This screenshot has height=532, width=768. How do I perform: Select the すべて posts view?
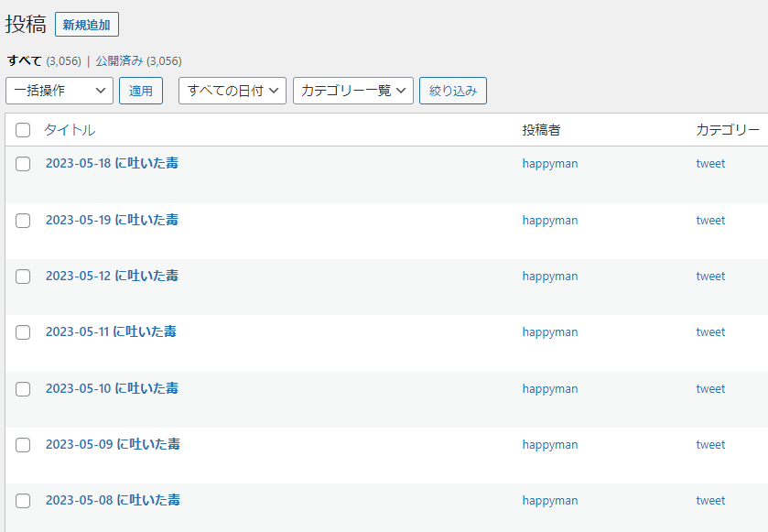(x=24, y=60)
